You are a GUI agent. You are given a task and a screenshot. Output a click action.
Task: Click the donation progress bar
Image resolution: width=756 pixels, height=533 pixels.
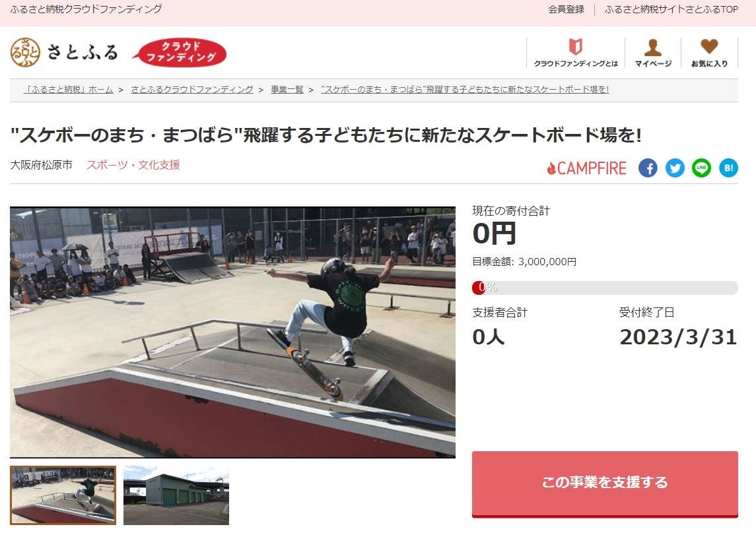coord(605,288)
